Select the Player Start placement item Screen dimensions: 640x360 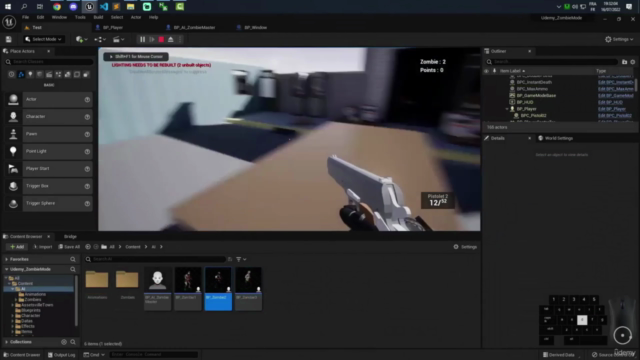tap(49, 169)
